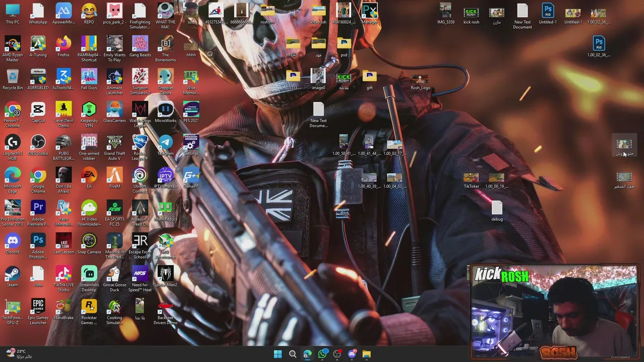Select the image0 picture file
This screenshot has height=362, width=644.
point(318,79)
